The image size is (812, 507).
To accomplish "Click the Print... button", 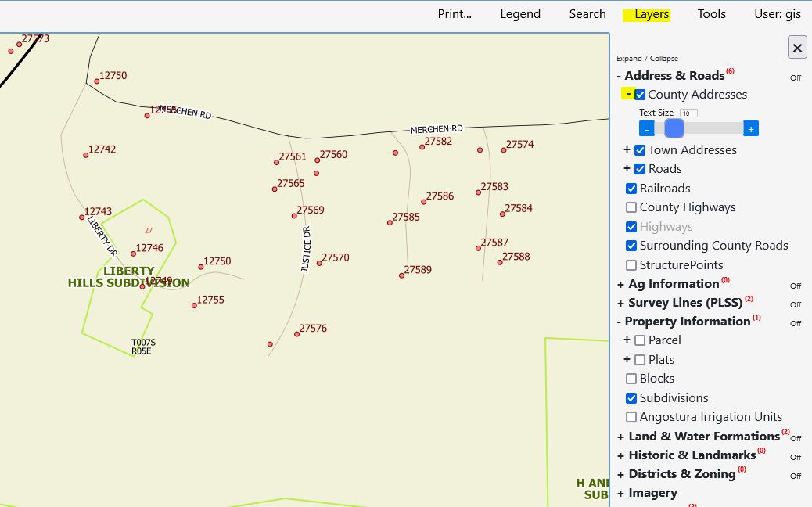I will pyautogui.click(x=455, y=14).
